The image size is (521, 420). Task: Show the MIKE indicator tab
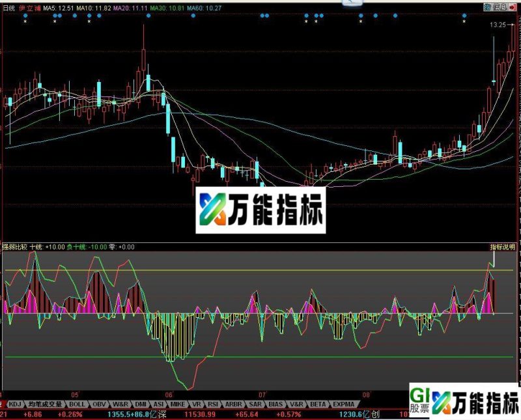pyautogui.click(x=178, y=404)
